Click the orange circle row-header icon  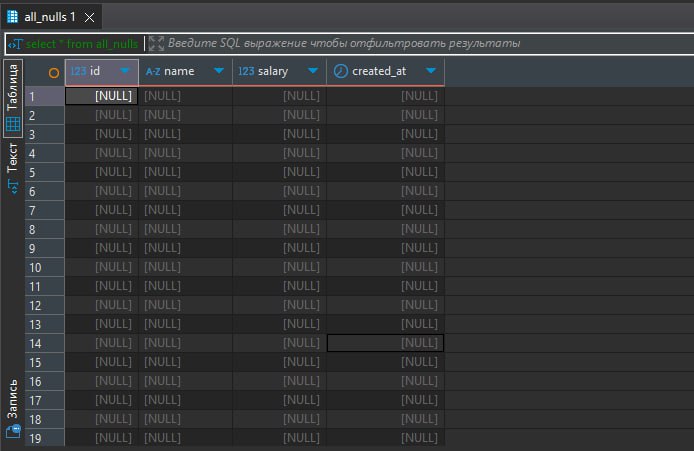[x=54, y=73]
